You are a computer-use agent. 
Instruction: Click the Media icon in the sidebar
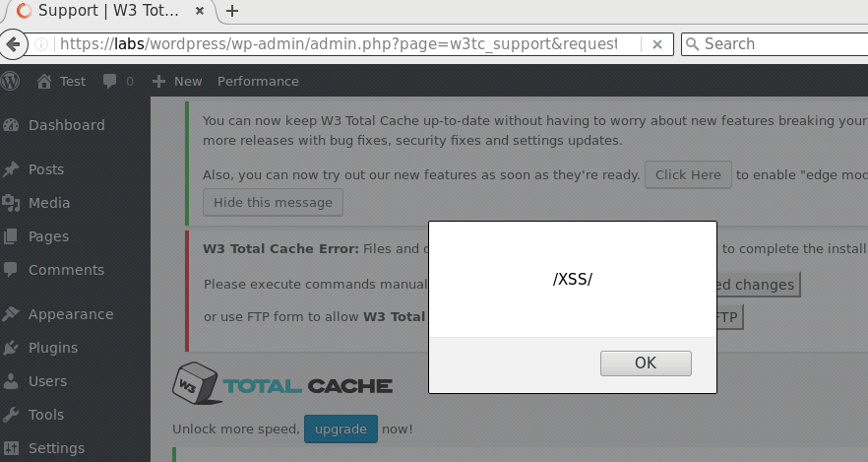click(11, 203)
